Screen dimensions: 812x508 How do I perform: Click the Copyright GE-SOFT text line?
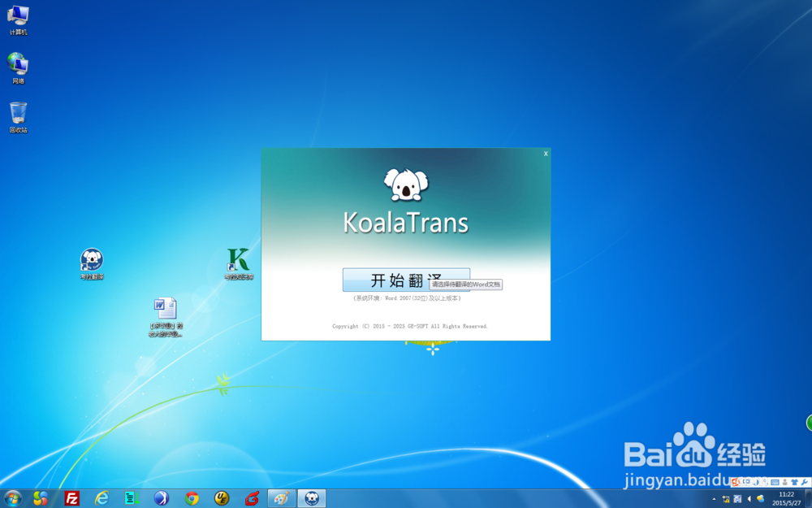(409, 326)
